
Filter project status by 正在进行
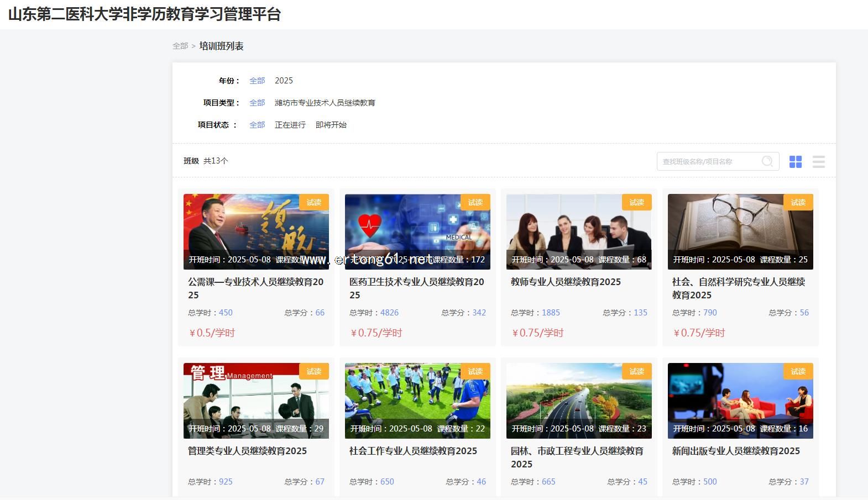[x=290, y=125]
